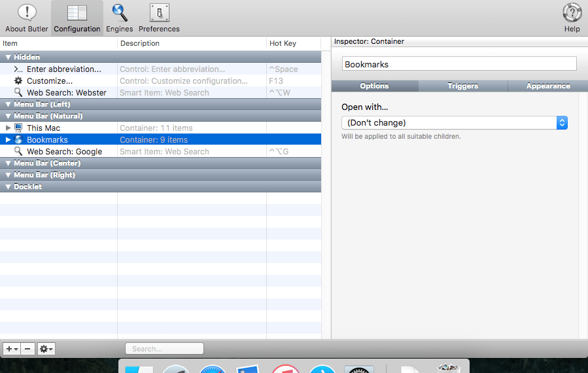The height and width of the screenshot is (373, 588).
Task: Open the add item plus menu
Action: (12, 349)
